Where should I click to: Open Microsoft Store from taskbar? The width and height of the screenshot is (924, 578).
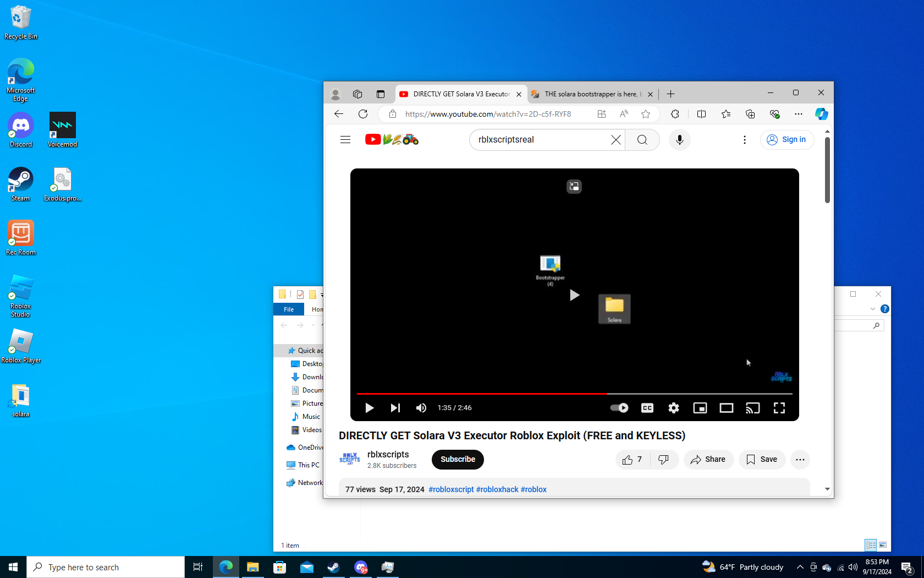coord(279,567)
